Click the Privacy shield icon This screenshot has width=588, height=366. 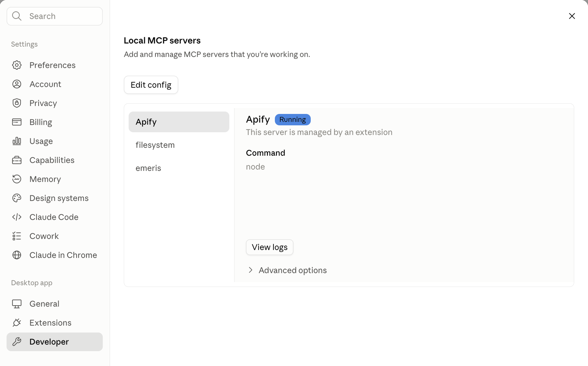(17, 103)
